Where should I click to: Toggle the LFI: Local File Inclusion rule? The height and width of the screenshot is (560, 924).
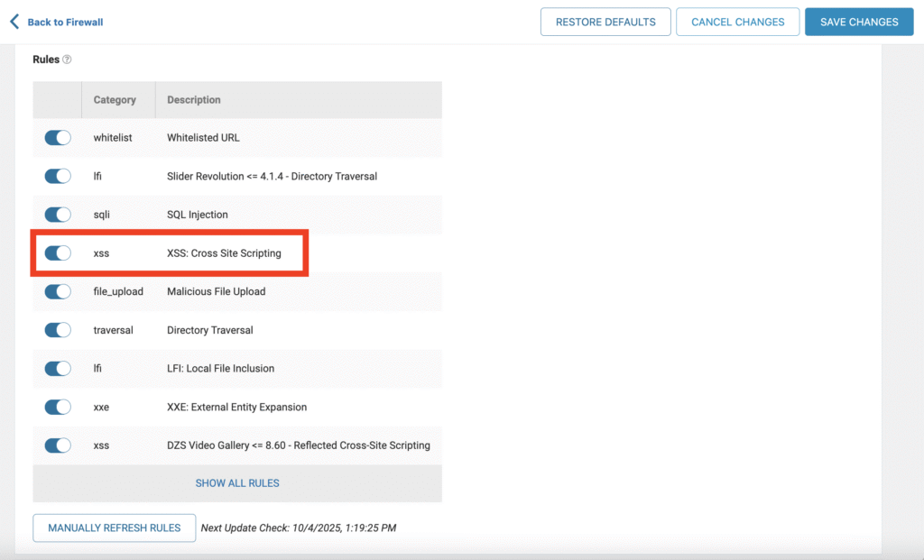58,368
